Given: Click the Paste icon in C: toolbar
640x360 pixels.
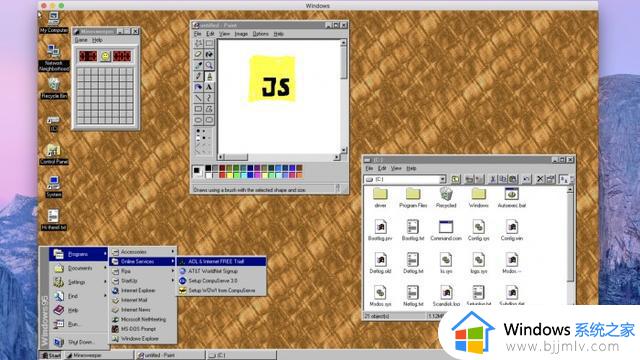Looking at the screenshot, I should 513,179.
